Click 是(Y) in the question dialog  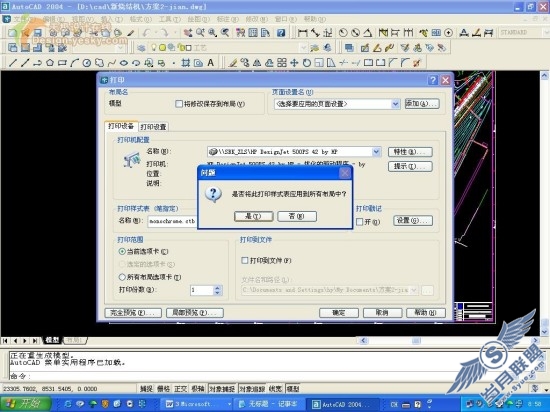[x=253, y=216]
